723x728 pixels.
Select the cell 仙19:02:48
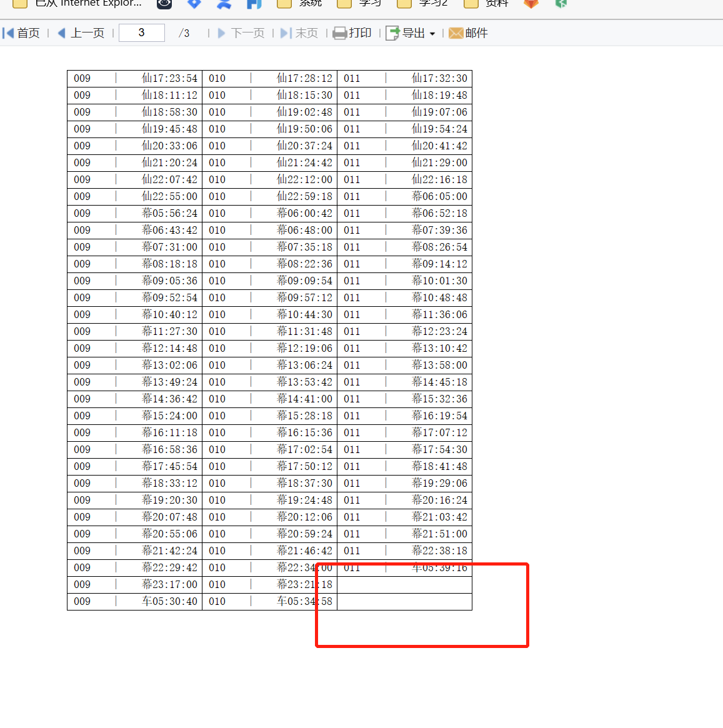[304, 112]
